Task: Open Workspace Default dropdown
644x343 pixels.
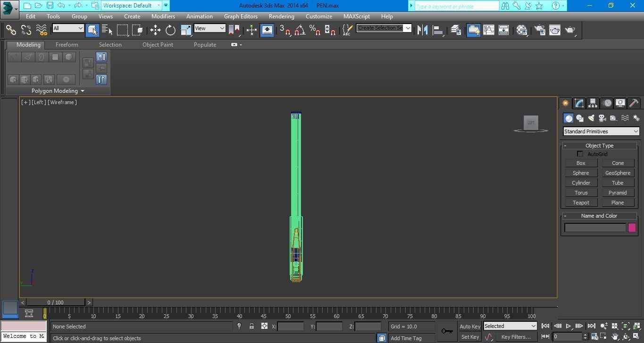Action: click(x=132, y=6)
